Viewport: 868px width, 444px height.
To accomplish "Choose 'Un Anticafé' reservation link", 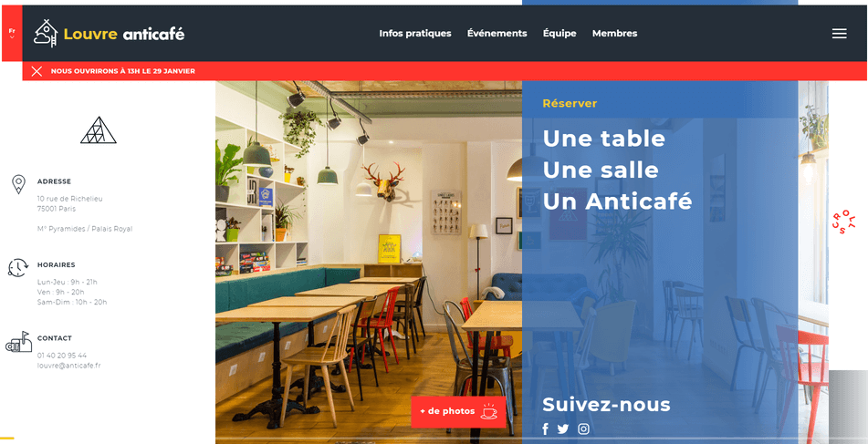I will [x=617, y=201].
